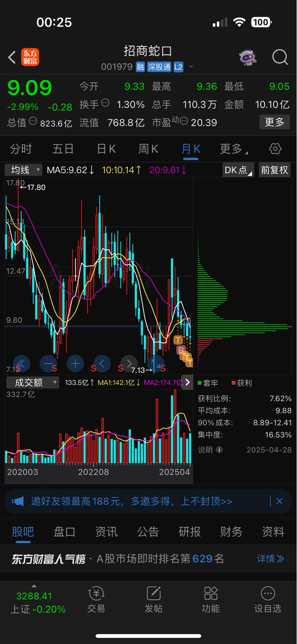Switch to 财务 tab

click(x=231, y=532)
